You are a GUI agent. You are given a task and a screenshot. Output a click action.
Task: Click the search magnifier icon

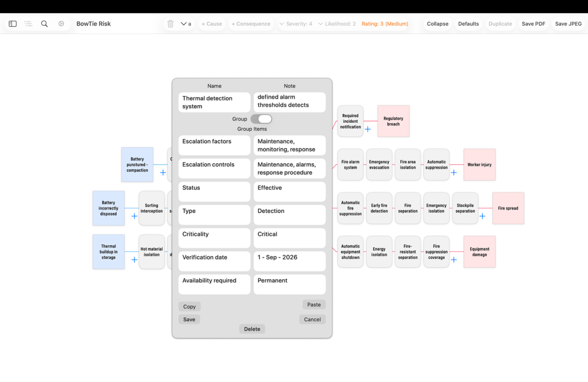pyautogui.click(x=44, y=24)
